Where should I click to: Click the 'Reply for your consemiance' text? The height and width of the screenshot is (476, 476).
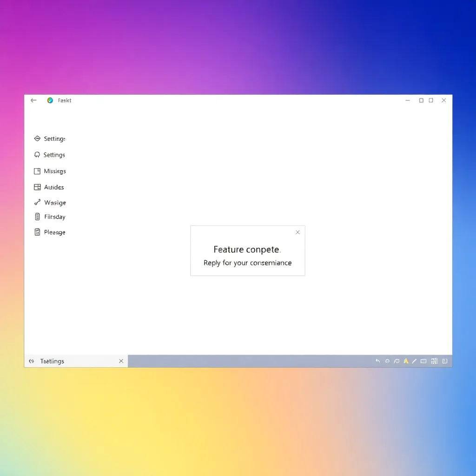(x=247, y=263)
